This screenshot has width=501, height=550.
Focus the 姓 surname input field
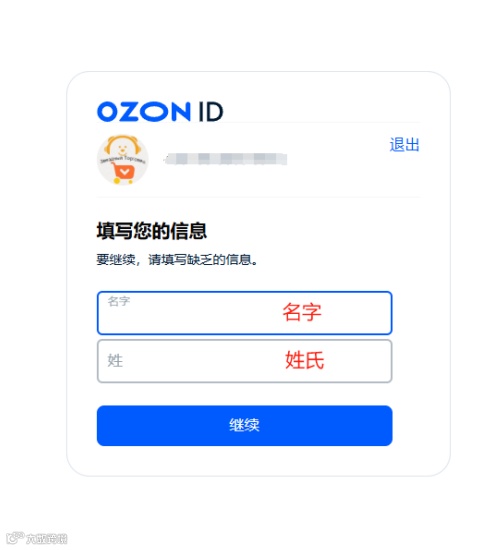pyautogui.click(x=245, y=361)
